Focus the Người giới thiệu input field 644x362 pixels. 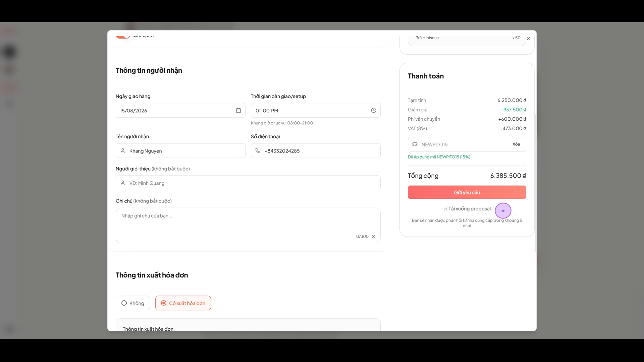[x=248, y=183]
